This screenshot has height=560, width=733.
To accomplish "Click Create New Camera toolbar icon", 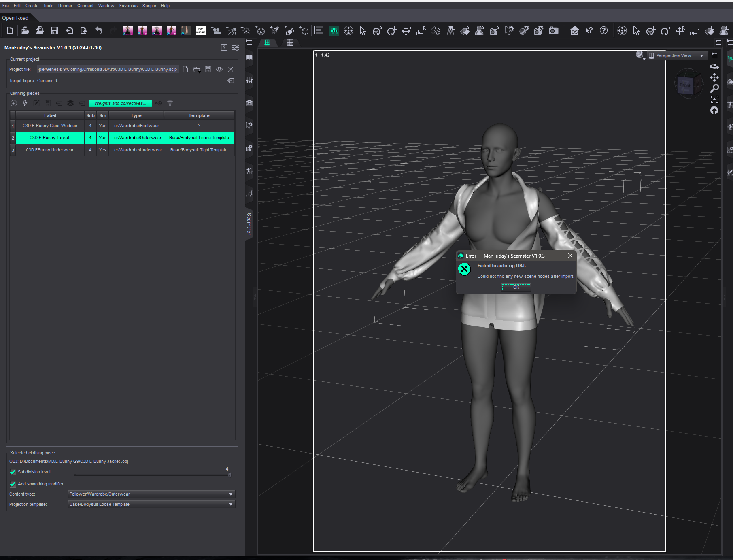I will [x=216, y=31].
